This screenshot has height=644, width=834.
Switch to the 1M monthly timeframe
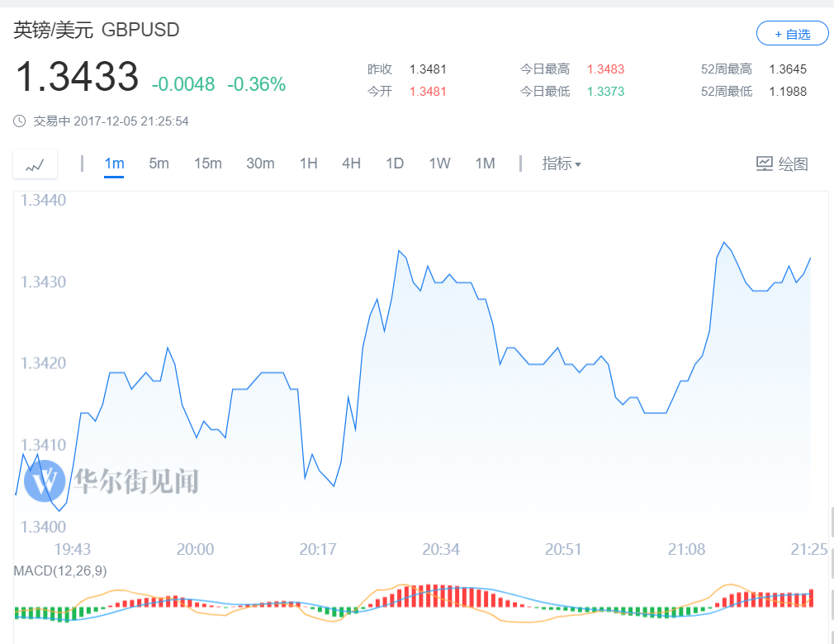point(485,163)
